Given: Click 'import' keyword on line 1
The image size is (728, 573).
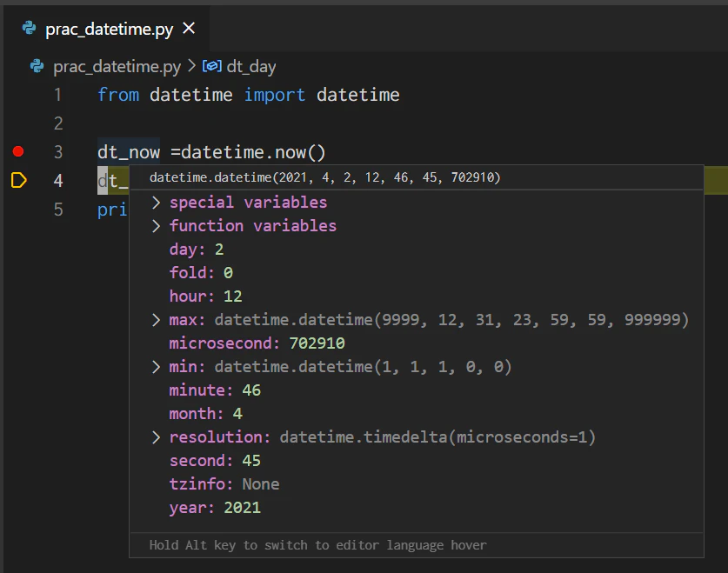Looking at the screenshot, I should 274,95.
